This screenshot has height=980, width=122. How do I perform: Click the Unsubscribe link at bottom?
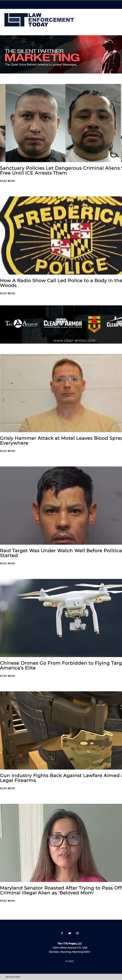(13, 977)
